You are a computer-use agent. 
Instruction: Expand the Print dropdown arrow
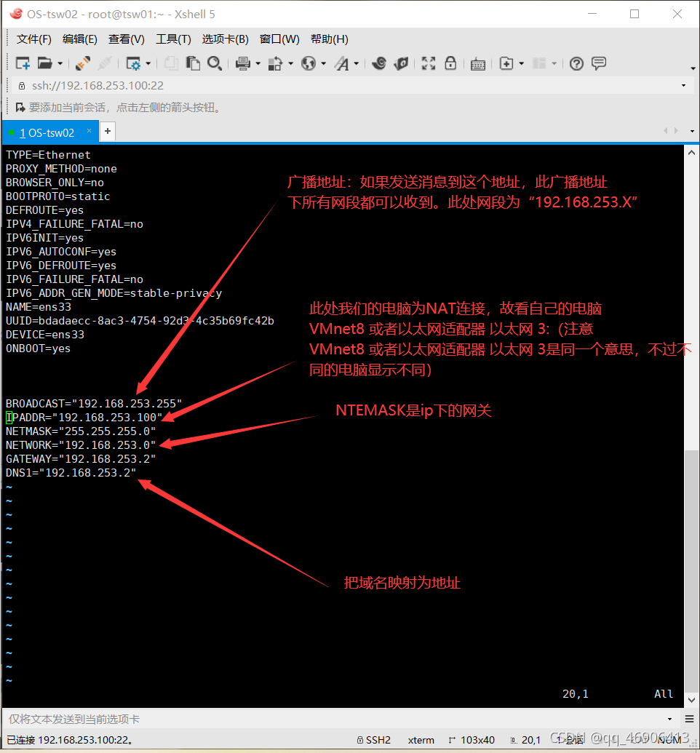258,63
